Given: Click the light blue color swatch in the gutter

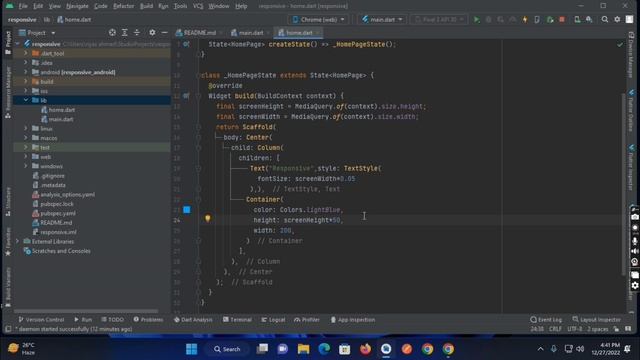Looking at the screenshot, I should click(x=187, y=210).
